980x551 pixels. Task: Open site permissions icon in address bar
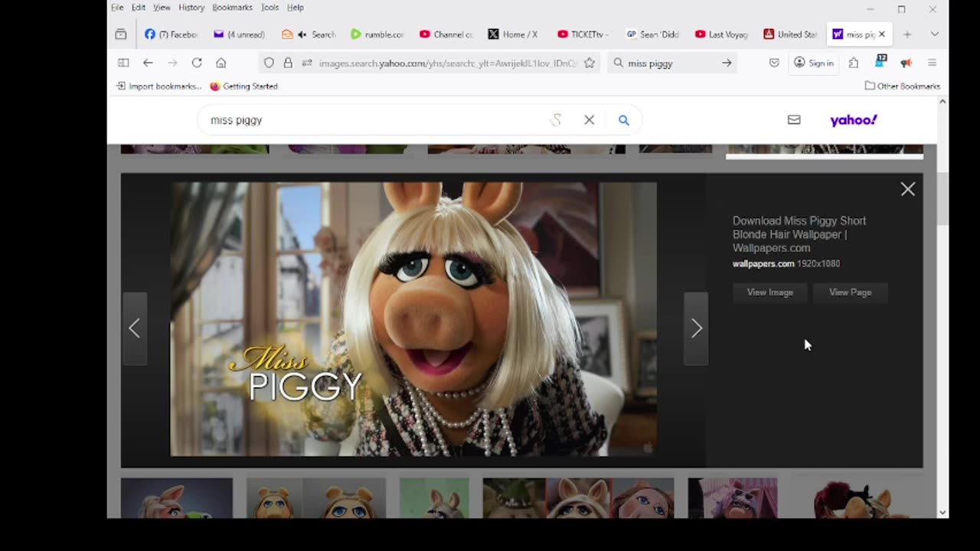[307, 63]
